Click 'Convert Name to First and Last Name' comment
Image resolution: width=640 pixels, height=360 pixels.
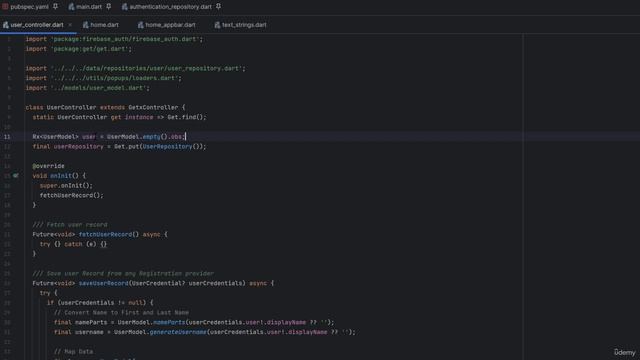(x=121, y=313)
